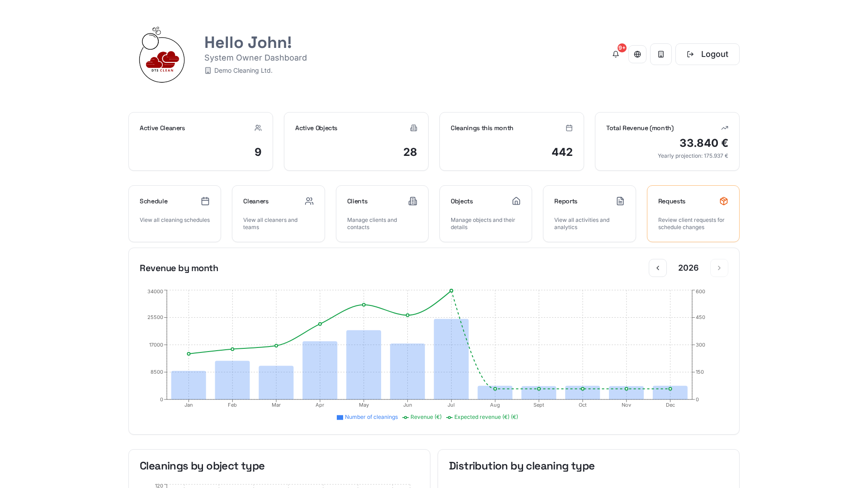Open the Clients card
The image size is (868, 488).
[382, 214]
